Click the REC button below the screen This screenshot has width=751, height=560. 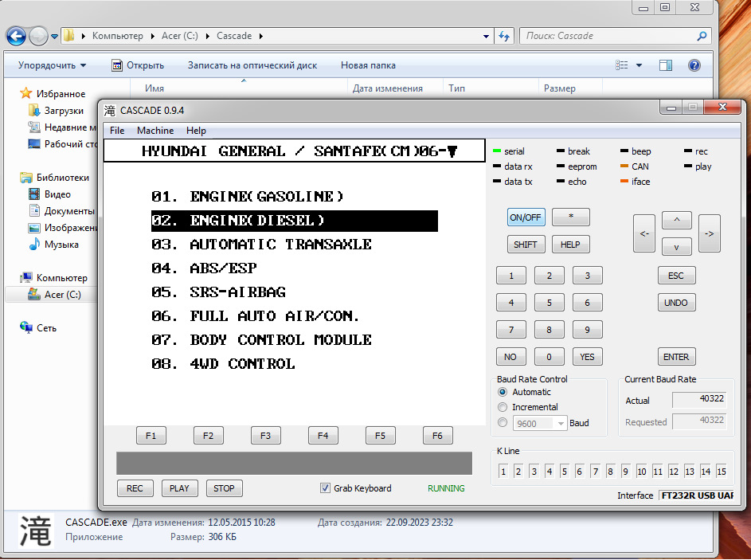pos(135,488)
